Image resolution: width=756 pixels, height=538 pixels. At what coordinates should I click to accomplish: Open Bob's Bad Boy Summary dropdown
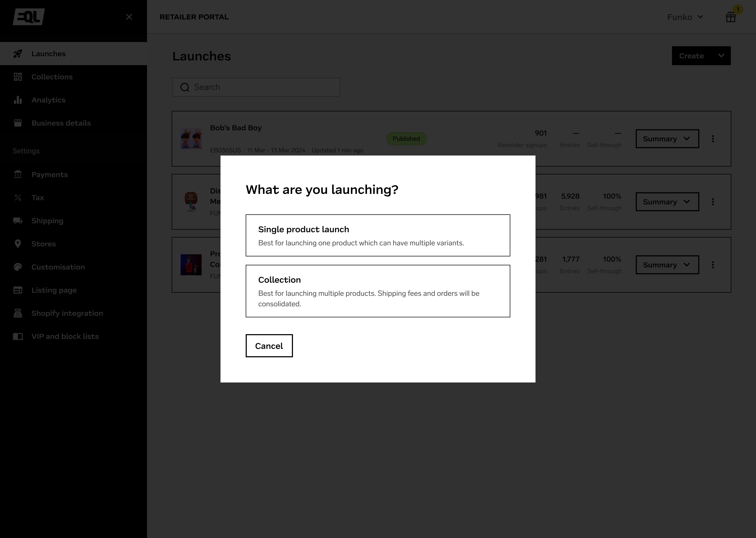click(x=667, y=138)
